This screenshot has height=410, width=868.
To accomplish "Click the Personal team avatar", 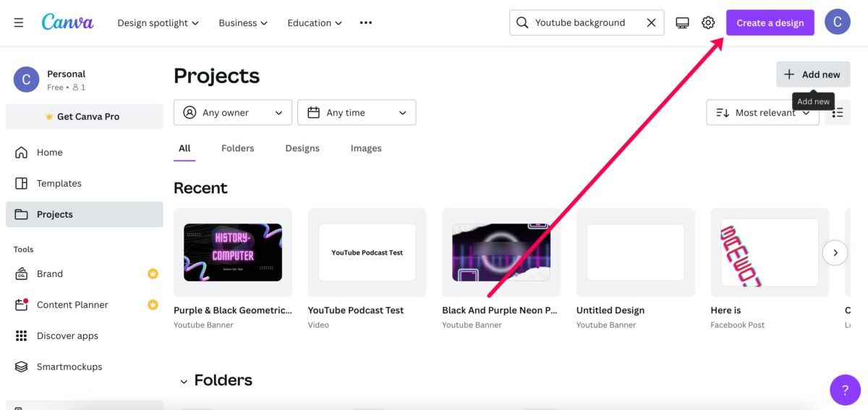I will (26, 80).
